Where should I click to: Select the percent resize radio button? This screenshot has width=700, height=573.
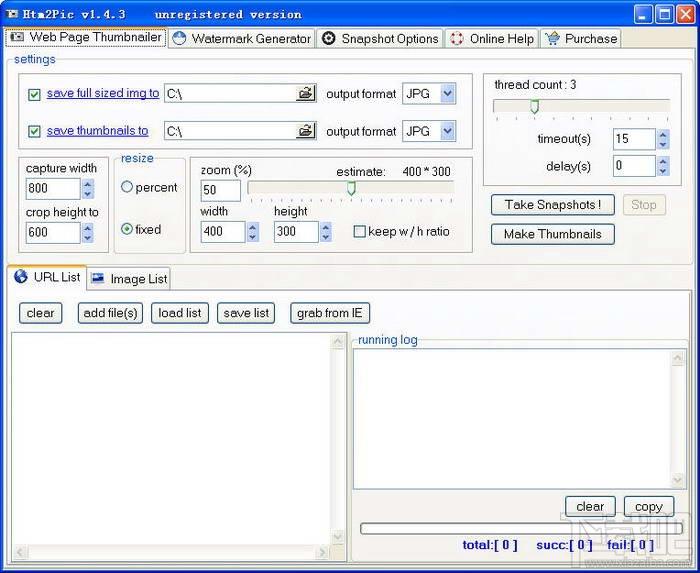click(x=127, y=187)
